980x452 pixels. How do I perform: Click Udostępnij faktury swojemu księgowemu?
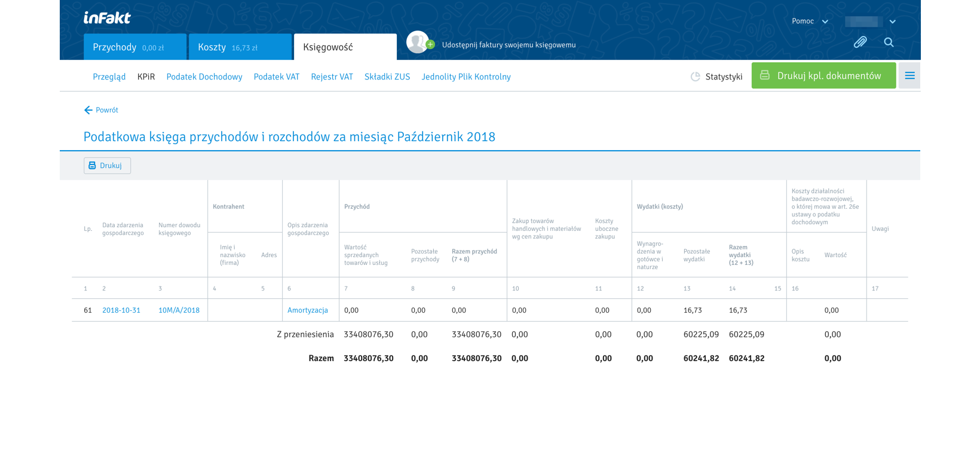tap(509, 45)
